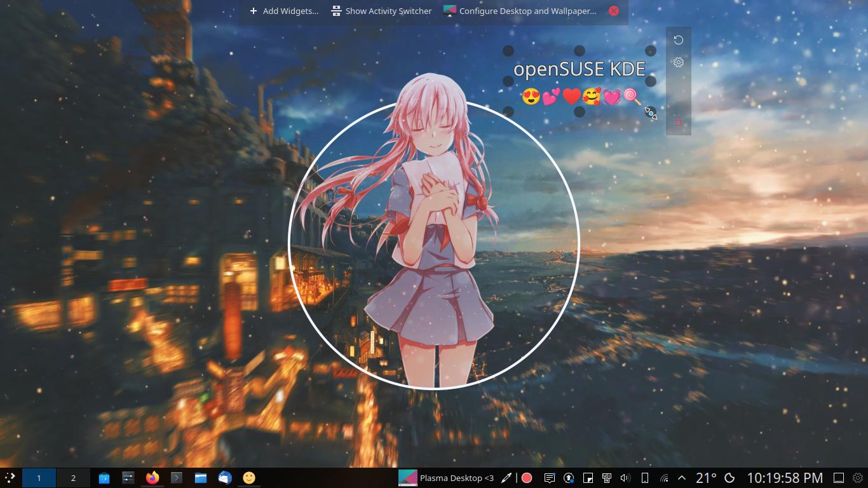Click the rotate widget handle icon
Viewport: 868px width, 488px height.
click(679, 40)
